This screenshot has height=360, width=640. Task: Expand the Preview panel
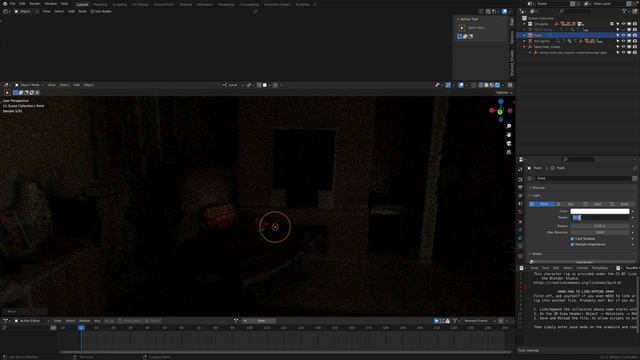point(538,188)
